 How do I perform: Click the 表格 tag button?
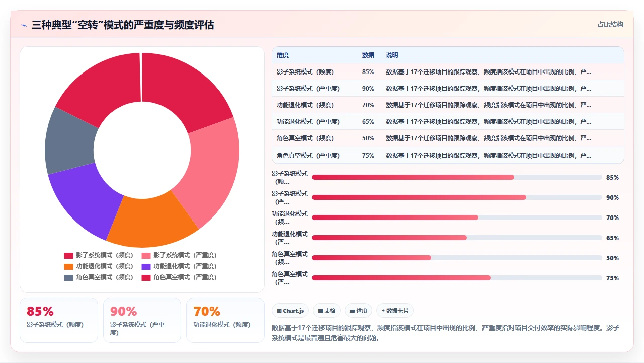click(x=327, y=311)
